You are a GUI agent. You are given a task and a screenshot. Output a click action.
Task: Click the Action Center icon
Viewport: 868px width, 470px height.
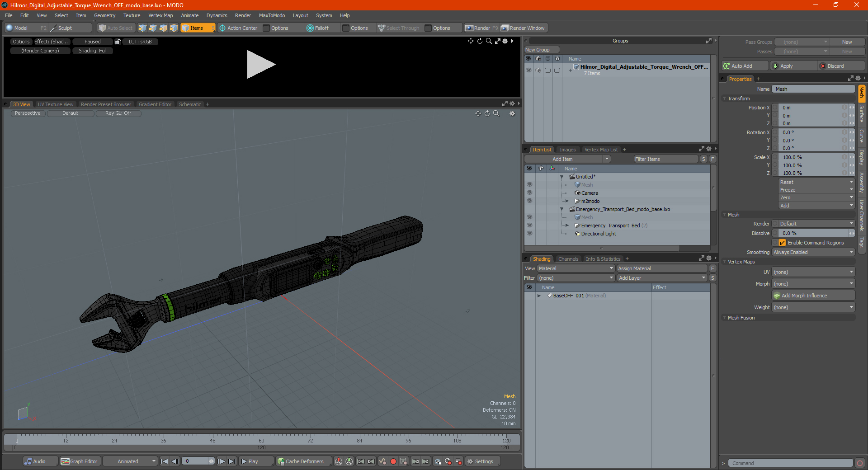222,28
